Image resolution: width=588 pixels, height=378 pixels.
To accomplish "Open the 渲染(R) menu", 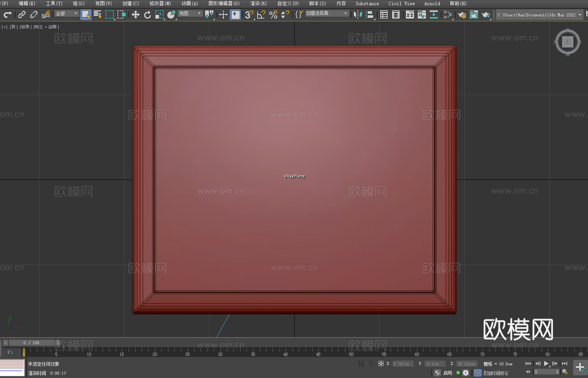I will pos(258,3).
